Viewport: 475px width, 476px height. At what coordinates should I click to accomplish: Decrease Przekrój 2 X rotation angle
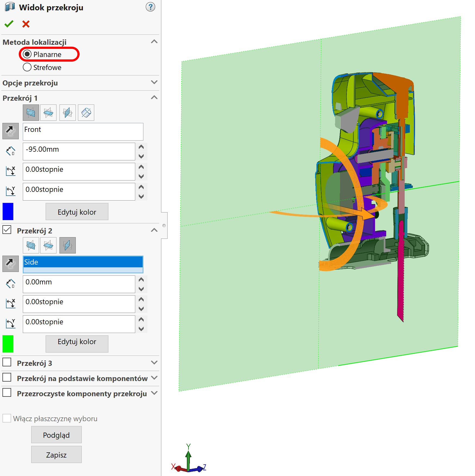pos(141,309)
